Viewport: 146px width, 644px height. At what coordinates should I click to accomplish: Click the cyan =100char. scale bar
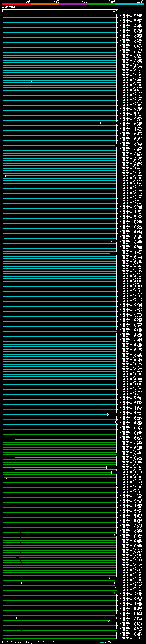pyautogui.click(x=102, y=642)
